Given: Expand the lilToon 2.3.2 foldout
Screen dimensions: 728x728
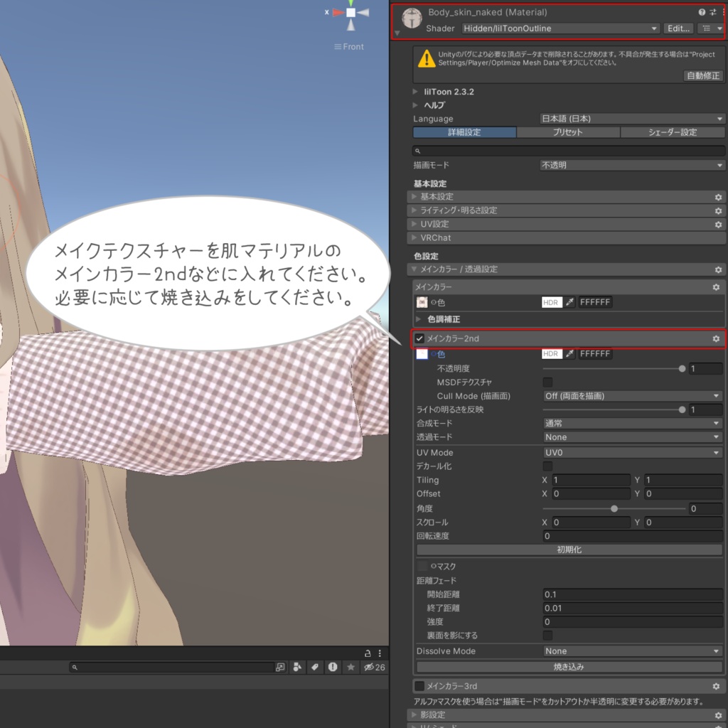Looking at the screenshot, I should click(x=415, y=92).
